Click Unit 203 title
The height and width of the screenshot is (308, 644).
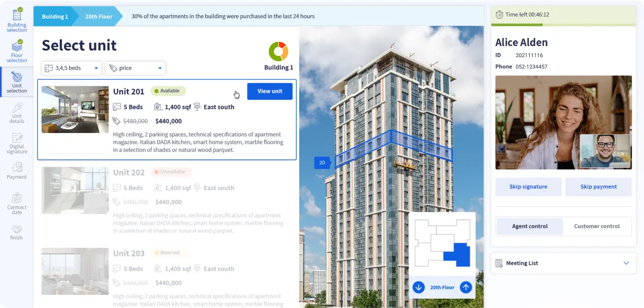[x=129, y=253]
